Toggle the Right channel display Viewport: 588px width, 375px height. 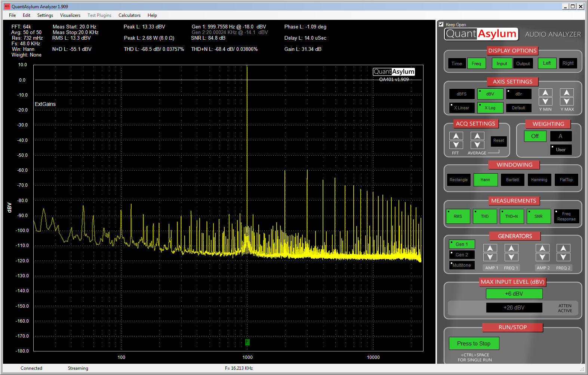(x=568, y=63)
